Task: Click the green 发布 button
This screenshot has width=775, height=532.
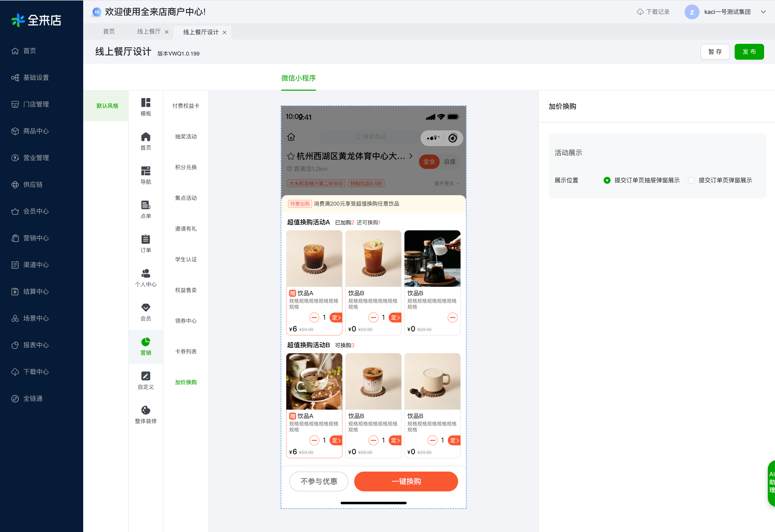Action: (x=749, y=52)
